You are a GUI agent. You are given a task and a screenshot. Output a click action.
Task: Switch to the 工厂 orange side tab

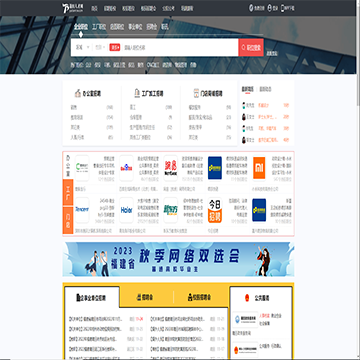coord(68,193)
